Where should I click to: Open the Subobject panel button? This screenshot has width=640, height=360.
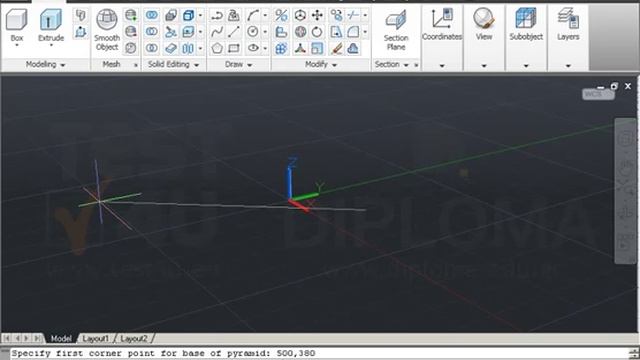point(526,25)
